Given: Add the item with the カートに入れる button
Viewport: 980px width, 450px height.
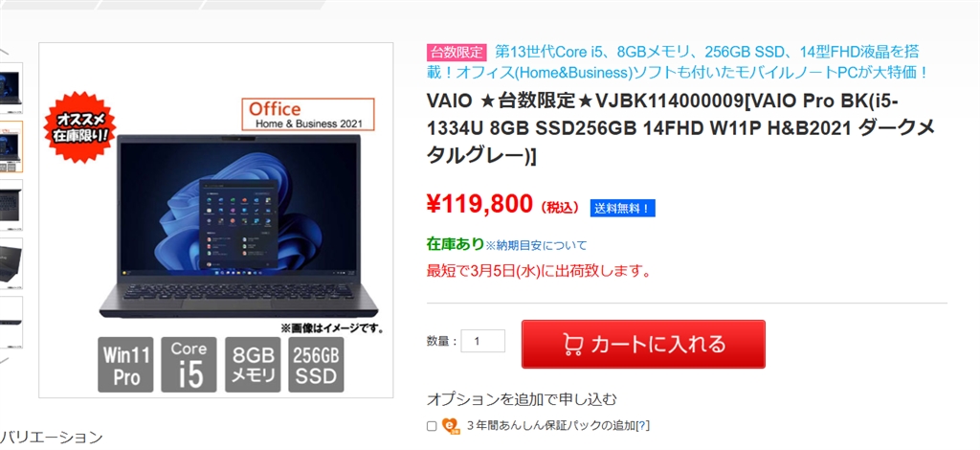Looking at the screenshot, I should point(643,344).
